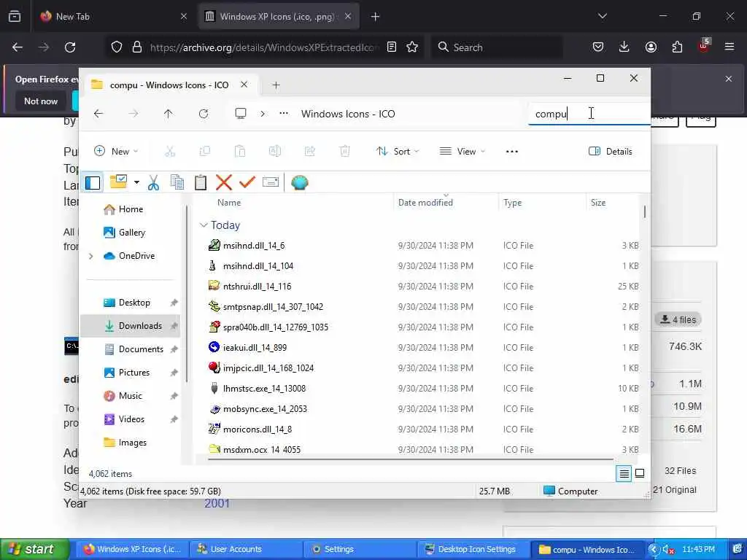The width and height of the screenshot is (747, 560).
Task: Click the This PC monitor icon in address bar
Action: [x=241, y=113]
